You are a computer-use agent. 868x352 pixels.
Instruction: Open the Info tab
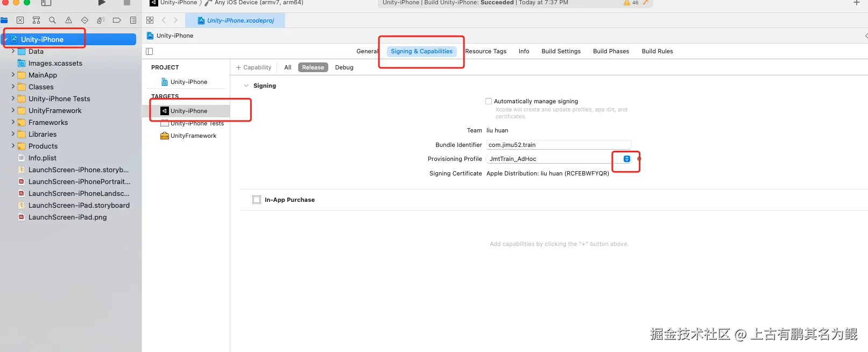point(524,52)
